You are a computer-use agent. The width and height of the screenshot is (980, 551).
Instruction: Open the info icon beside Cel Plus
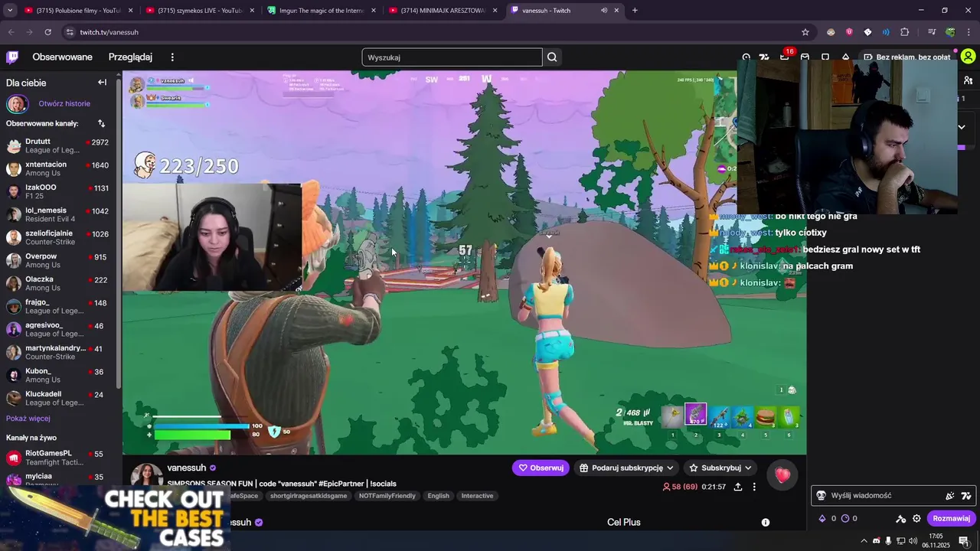coord(766,523)
